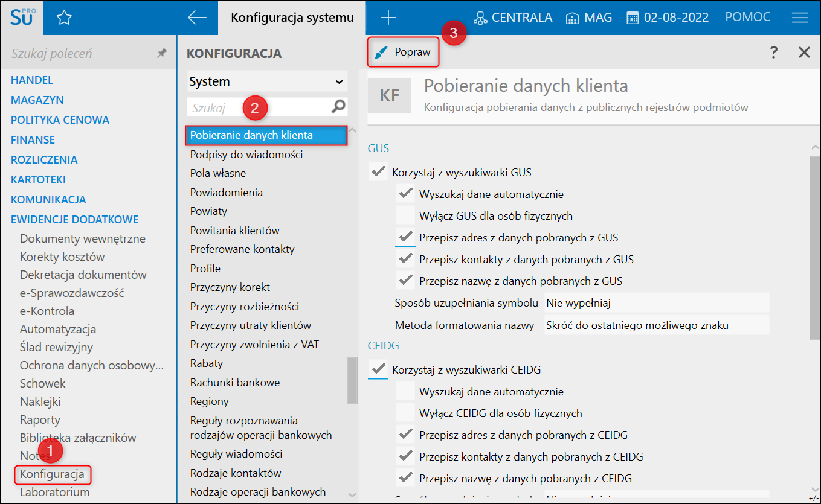
Task: Click the pin icon in command search
Action: coord(161,54)
